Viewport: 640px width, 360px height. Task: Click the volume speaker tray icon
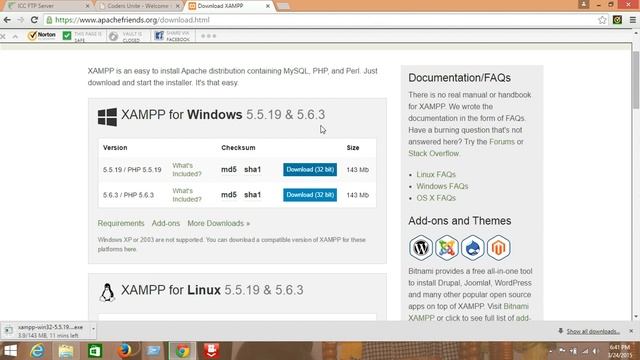(596, 351)
